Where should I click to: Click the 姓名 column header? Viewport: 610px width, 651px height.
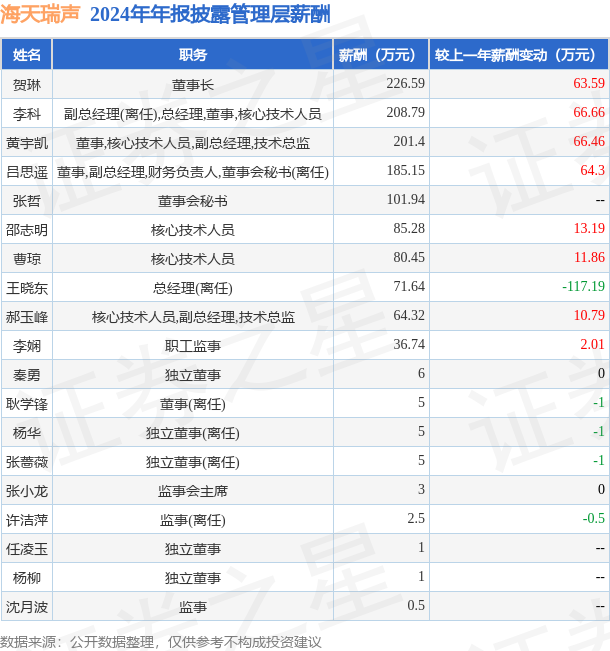coord(27,54)
